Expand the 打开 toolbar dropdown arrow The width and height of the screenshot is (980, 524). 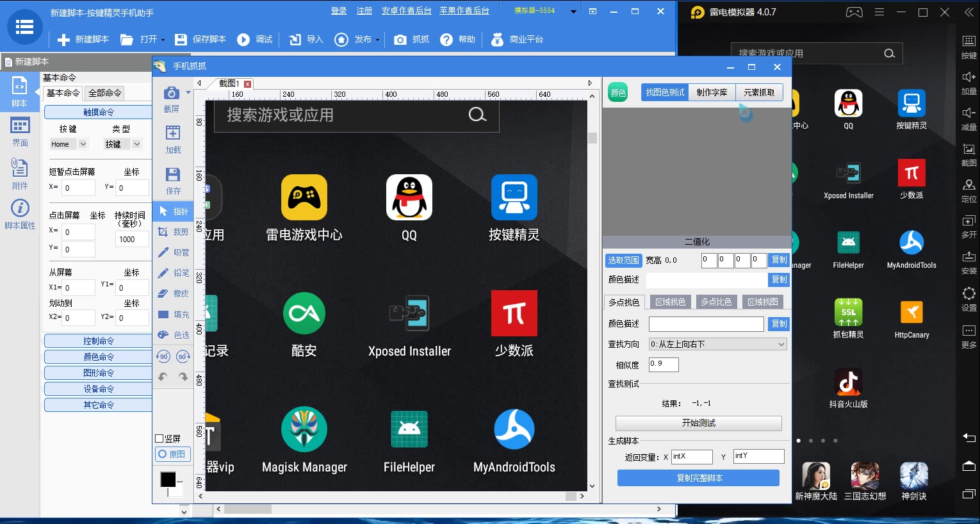(163, 40)
